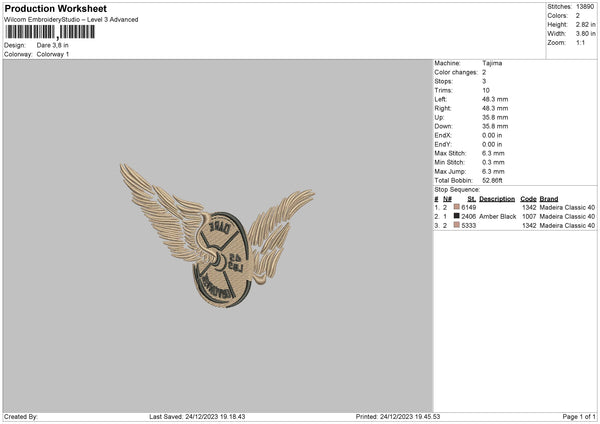Click the Code column header
600x424 pixels.
[x=528, y=199]
